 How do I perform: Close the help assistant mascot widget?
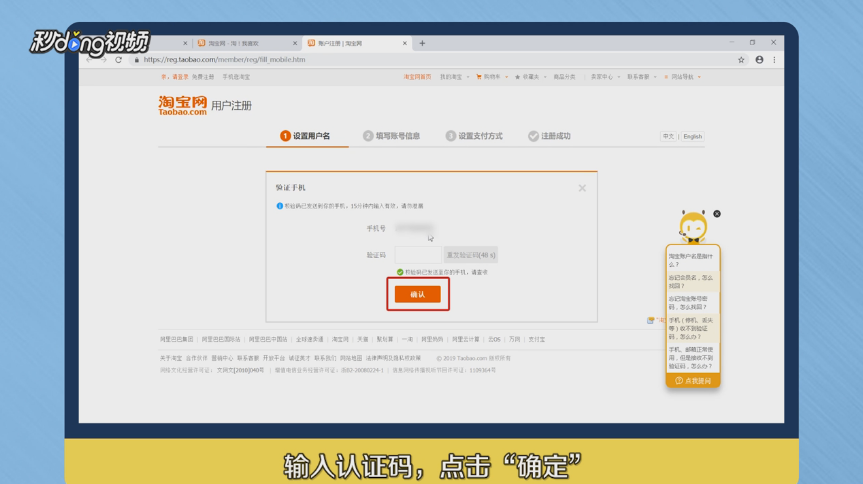coord(717,214)
